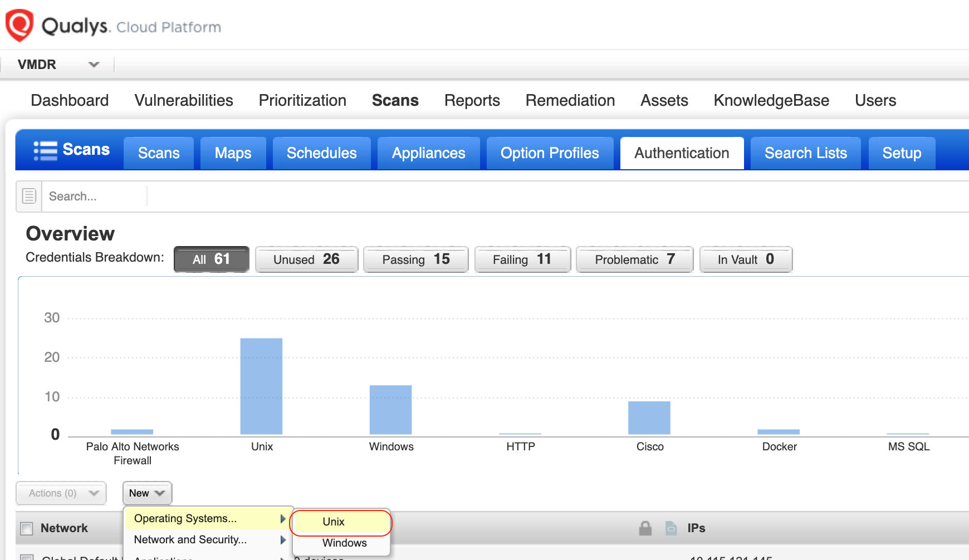Expand the Operating Systems submenu
The height and width of the screenshot is (560, 969).
[x=185, y=518]
